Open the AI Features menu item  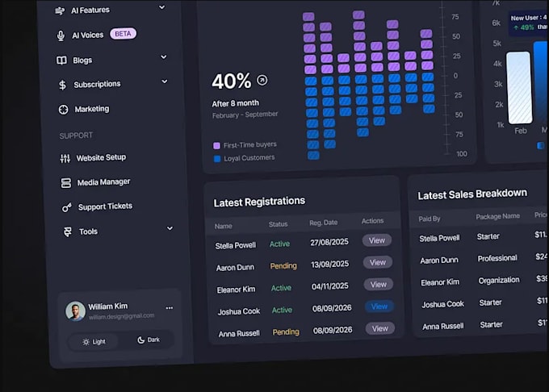tap(90, 10)
